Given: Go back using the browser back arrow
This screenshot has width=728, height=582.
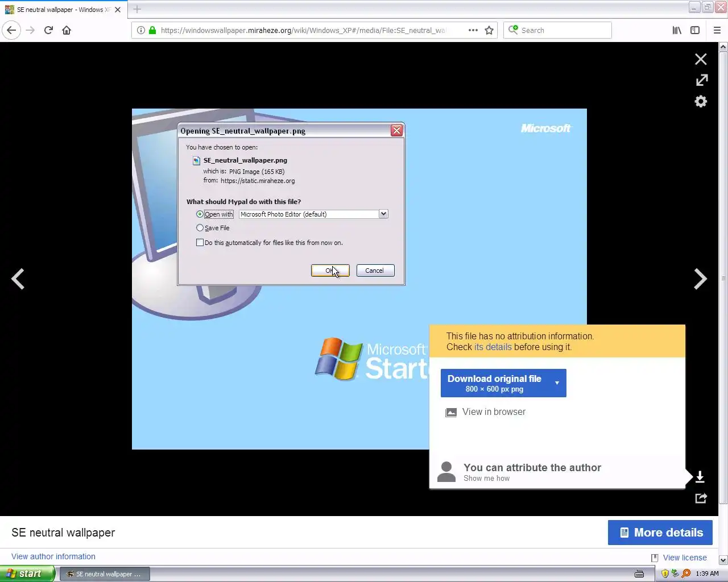Looking at the screenshot, I should 11,30.
